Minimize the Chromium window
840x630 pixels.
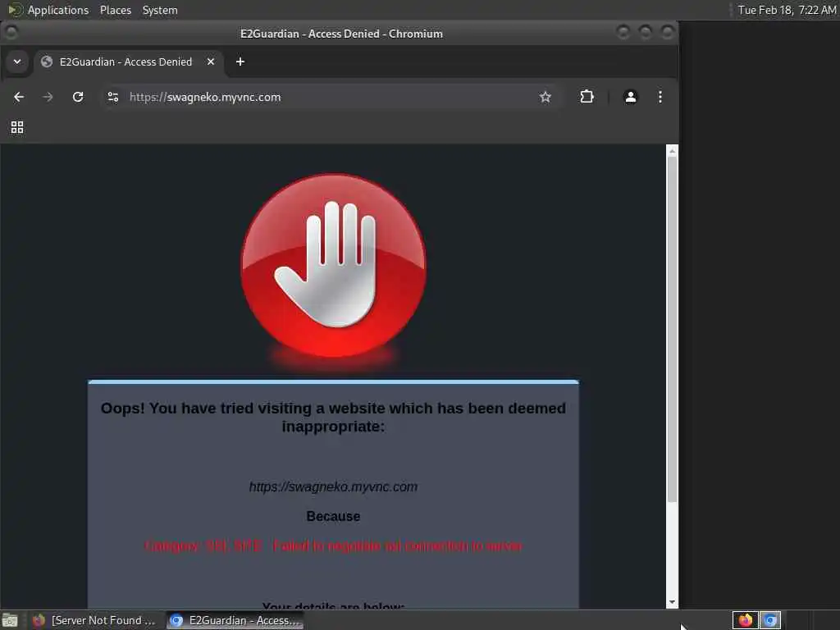(x=623, y=33)
